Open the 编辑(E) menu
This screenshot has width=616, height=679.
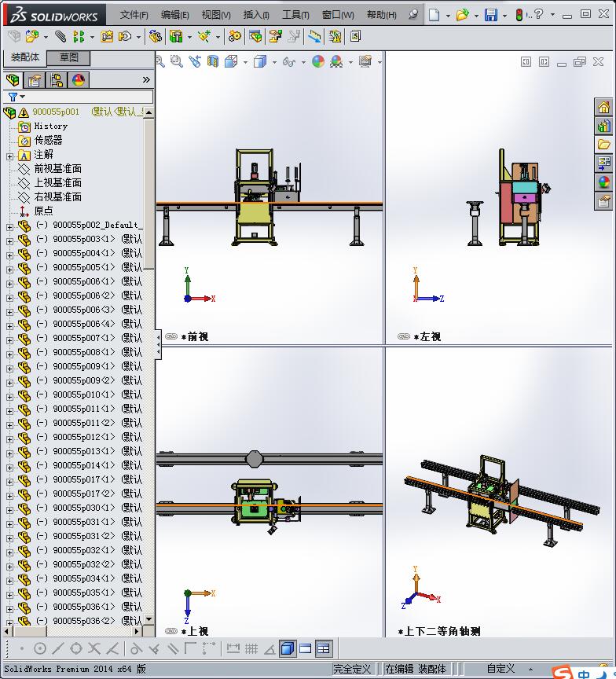(175, 15)
